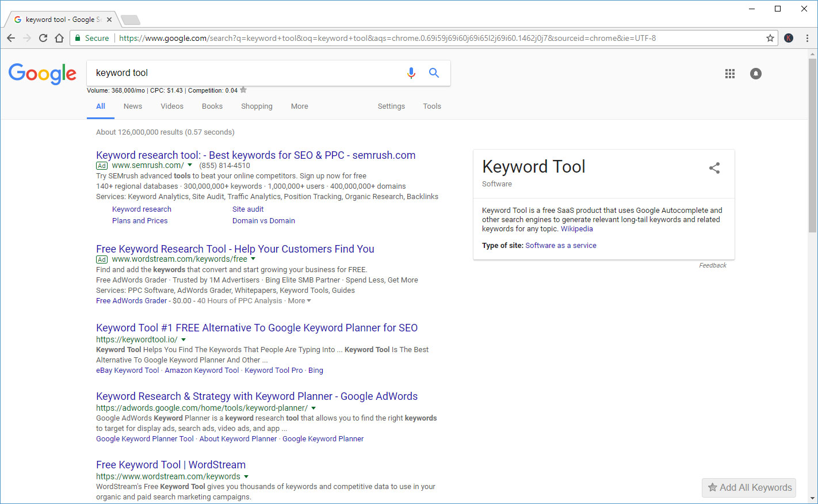Click the browser forward arrow
Screen dimensions: 818x504
[27, 38]
